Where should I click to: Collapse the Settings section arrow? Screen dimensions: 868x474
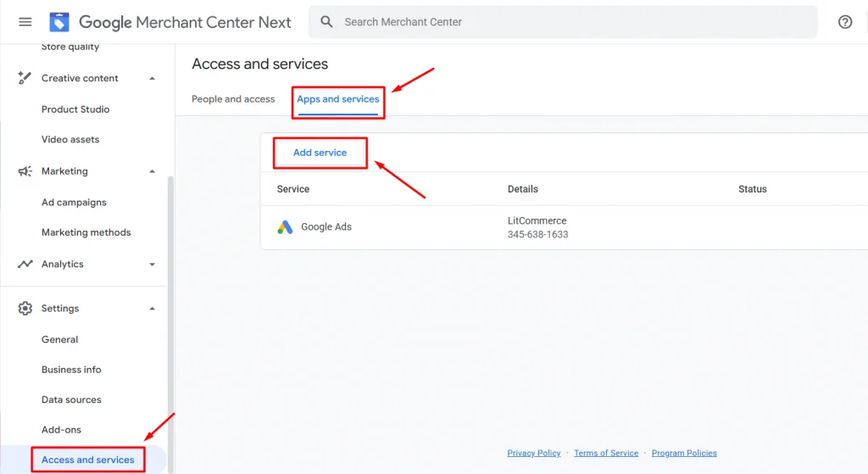click(152, 309)
